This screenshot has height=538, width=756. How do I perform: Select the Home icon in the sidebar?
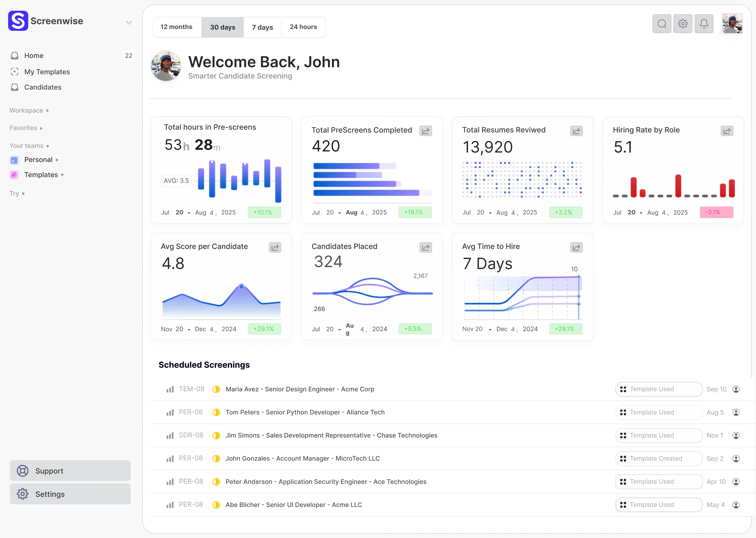pyautogui.click(x=15, y=55)
